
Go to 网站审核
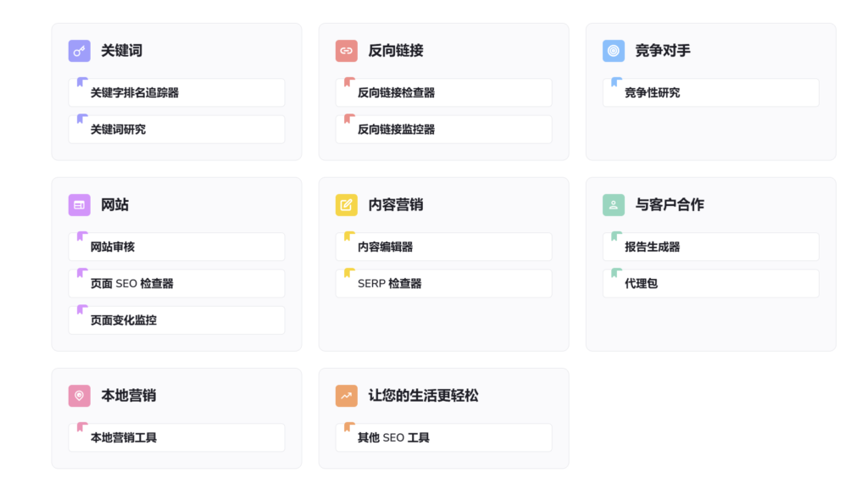[176, 247]
